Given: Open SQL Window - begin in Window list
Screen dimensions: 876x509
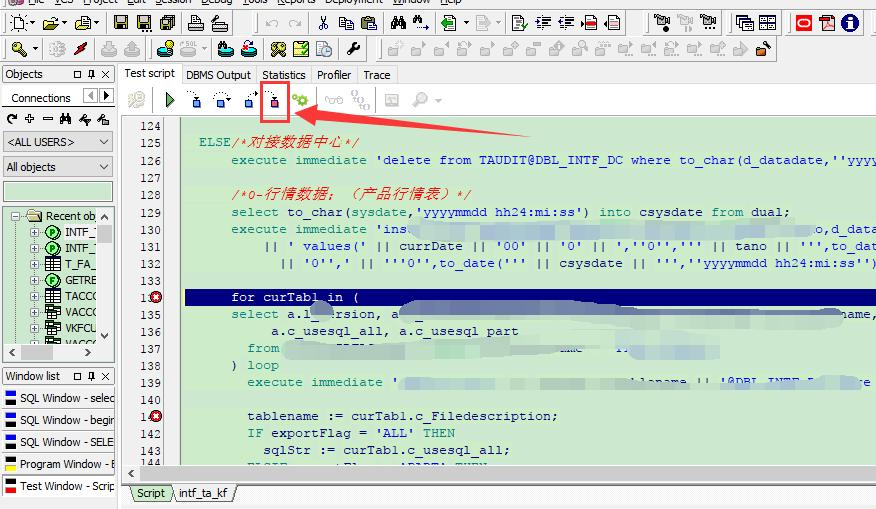Looking at the screenshot, I should click(x=59, y=420).
